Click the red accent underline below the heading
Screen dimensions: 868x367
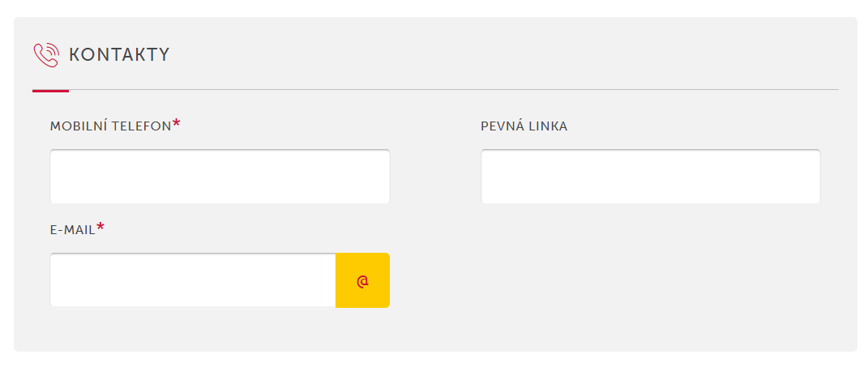click(x=50, y=90)
